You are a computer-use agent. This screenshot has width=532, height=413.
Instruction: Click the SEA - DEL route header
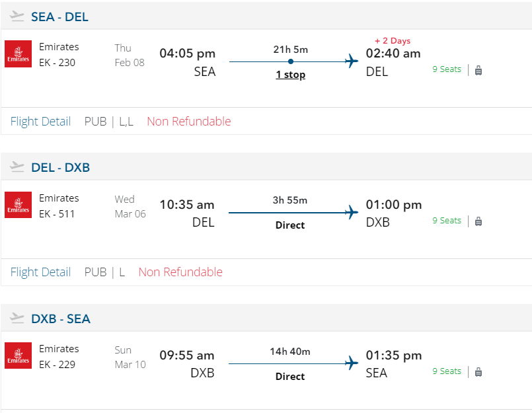pyautogui.click(x=59, y=17)
